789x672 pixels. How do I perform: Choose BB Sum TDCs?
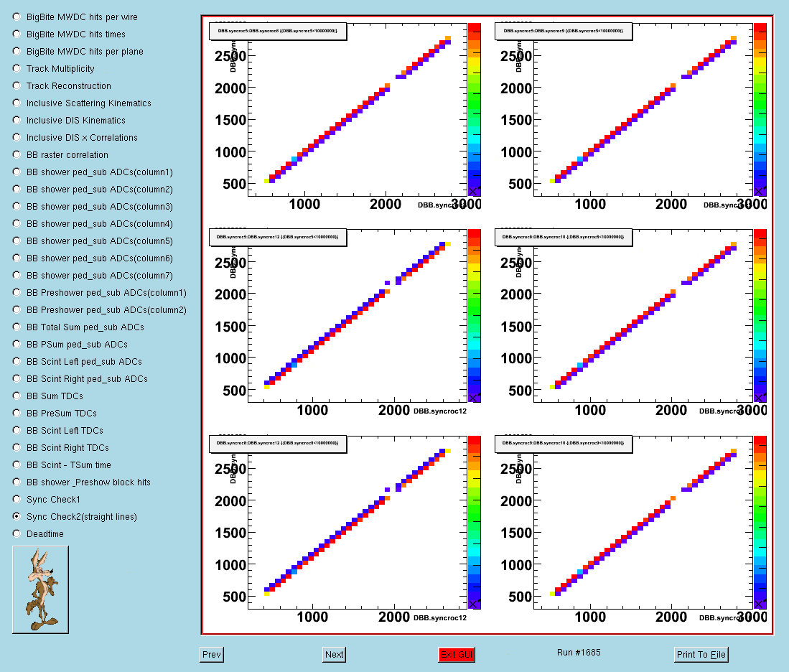[x=48, y=396]
